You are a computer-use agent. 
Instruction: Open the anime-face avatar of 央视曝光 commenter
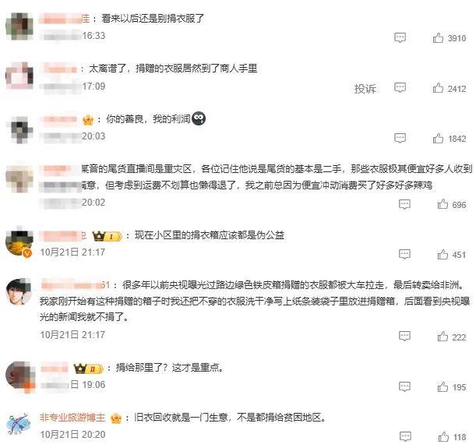coord(19,291)
